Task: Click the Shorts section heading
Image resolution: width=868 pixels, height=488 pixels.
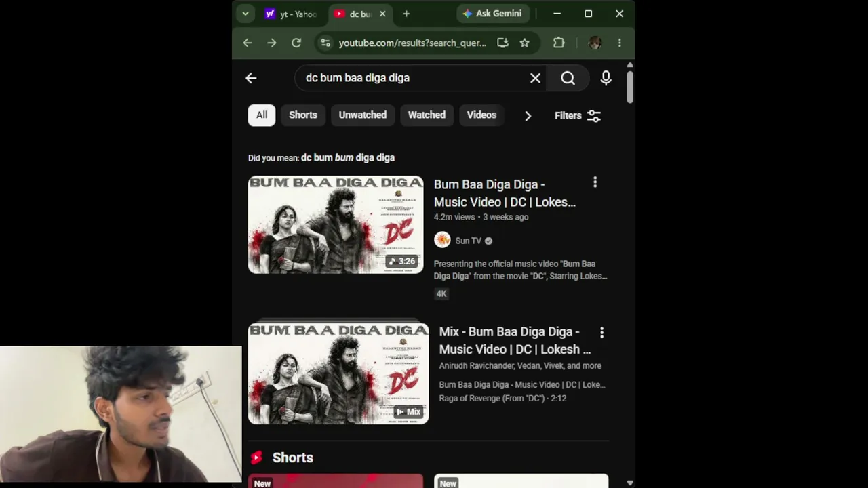Action: click(292, 457)
